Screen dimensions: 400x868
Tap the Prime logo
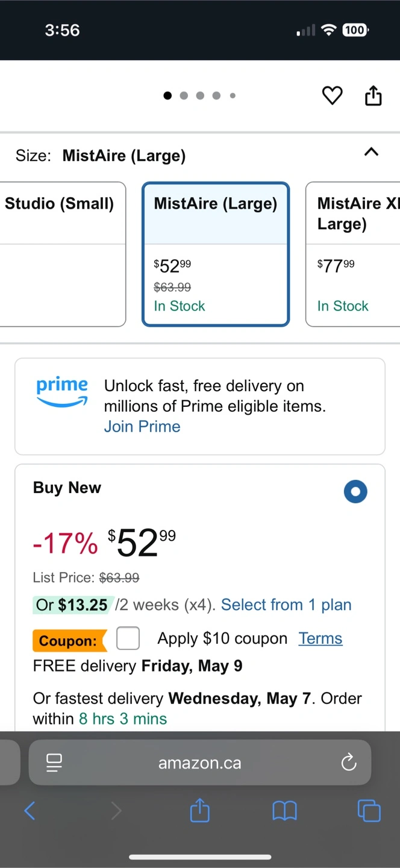coord(62,392)
